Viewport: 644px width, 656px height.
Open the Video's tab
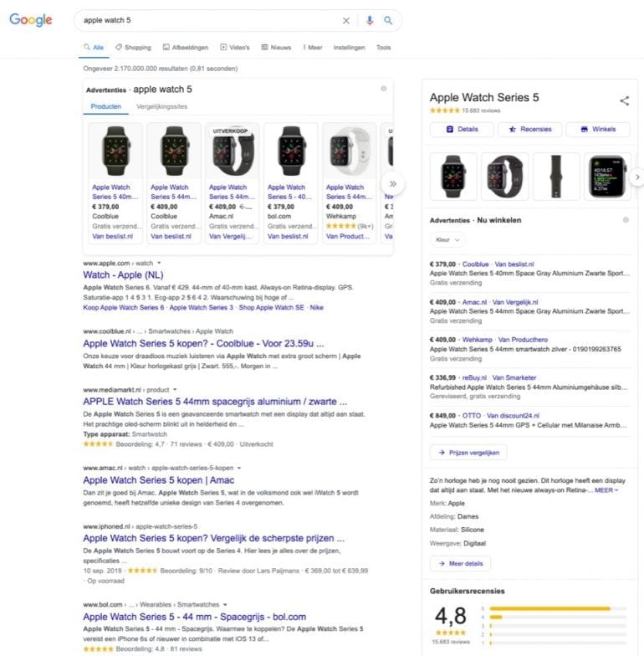(x=234, y=47)
